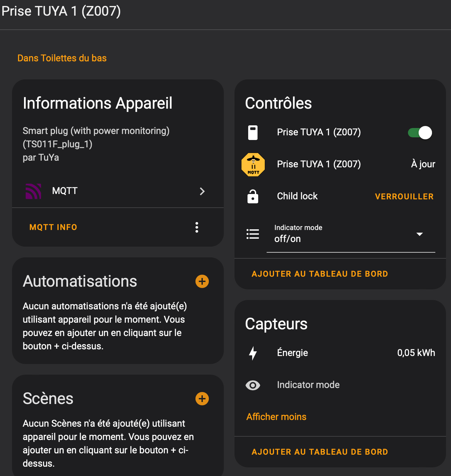Add Contrôles to dashboard via AJOUTER AU TABLEAU DE BORD

[320, 274]
